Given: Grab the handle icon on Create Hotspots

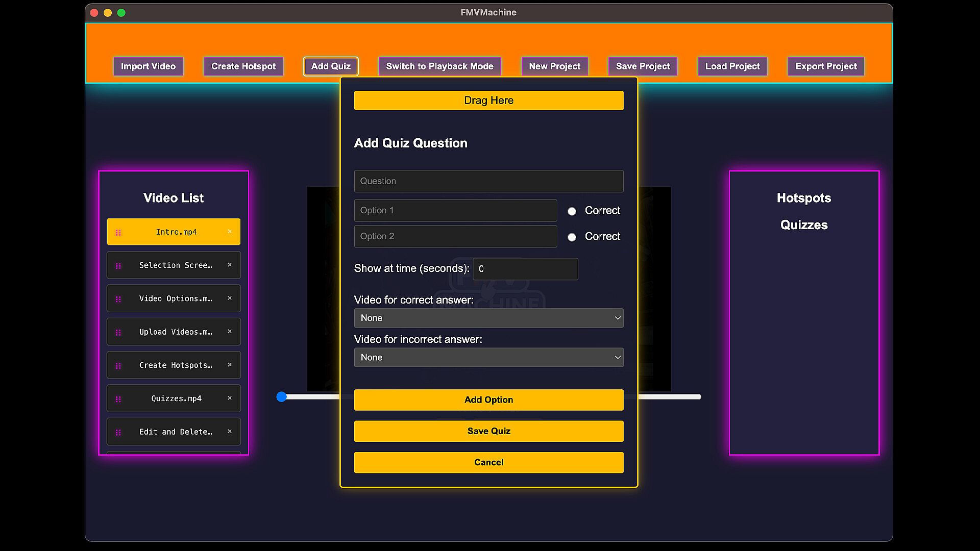Looking at the screenshot, I should [118, 366].
